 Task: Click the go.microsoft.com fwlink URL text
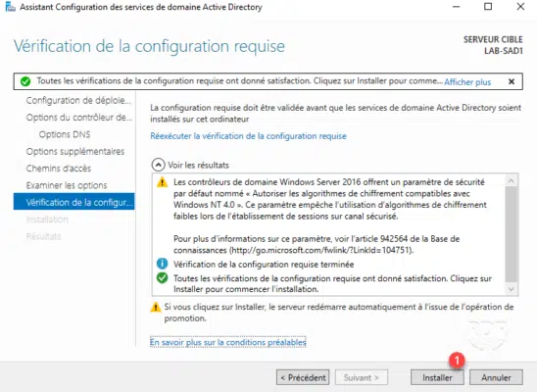320,250
